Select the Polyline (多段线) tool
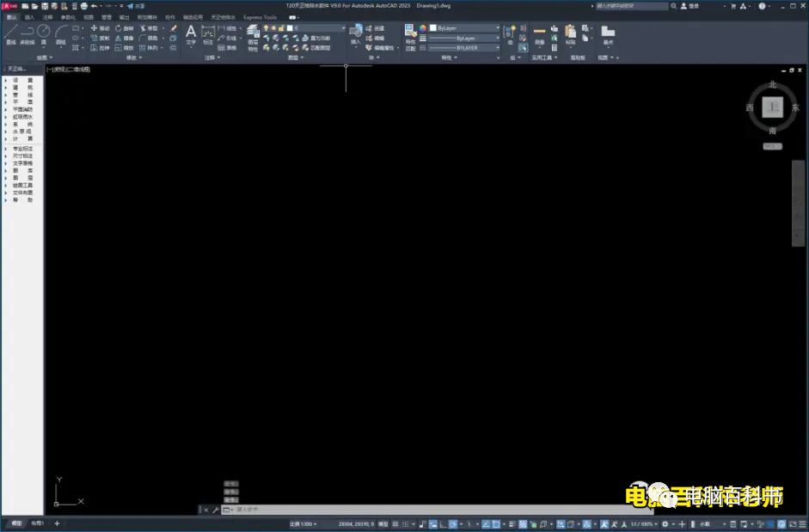This screenshot has height=532, width=809. pos(28,34)
